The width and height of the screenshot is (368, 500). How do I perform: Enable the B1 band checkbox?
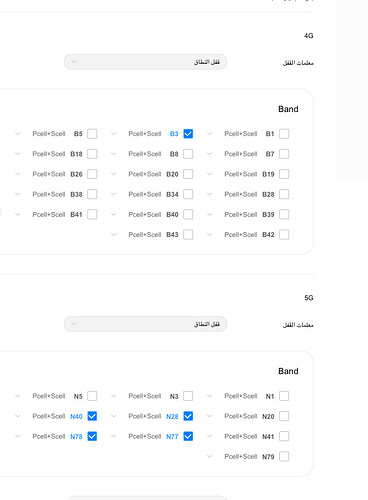pyautogui.click(x=284, y=134)
